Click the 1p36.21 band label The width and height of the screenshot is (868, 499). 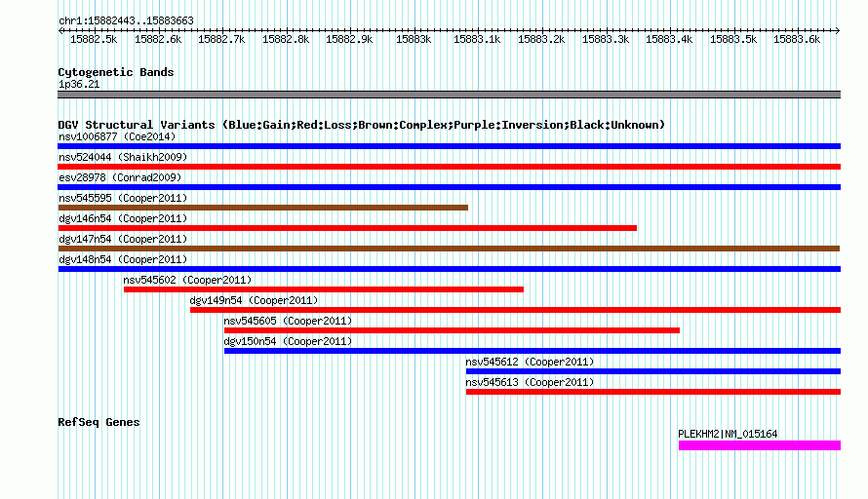79,84
